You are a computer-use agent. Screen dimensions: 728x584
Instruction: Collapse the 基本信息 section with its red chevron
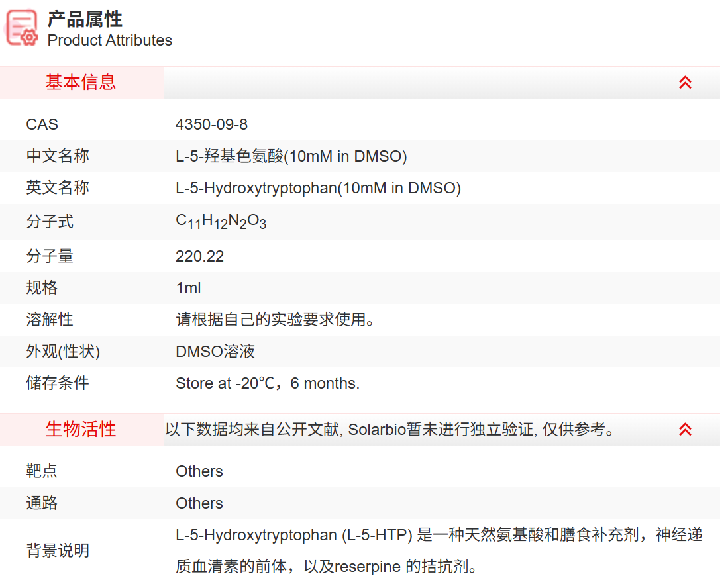tap(685, 83)
